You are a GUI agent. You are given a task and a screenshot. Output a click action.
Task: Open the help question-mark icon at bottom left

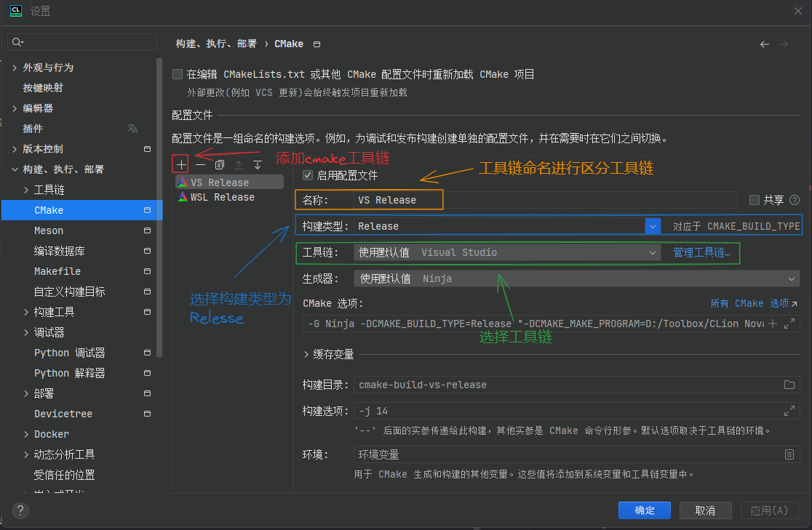(x=20, y=510)
